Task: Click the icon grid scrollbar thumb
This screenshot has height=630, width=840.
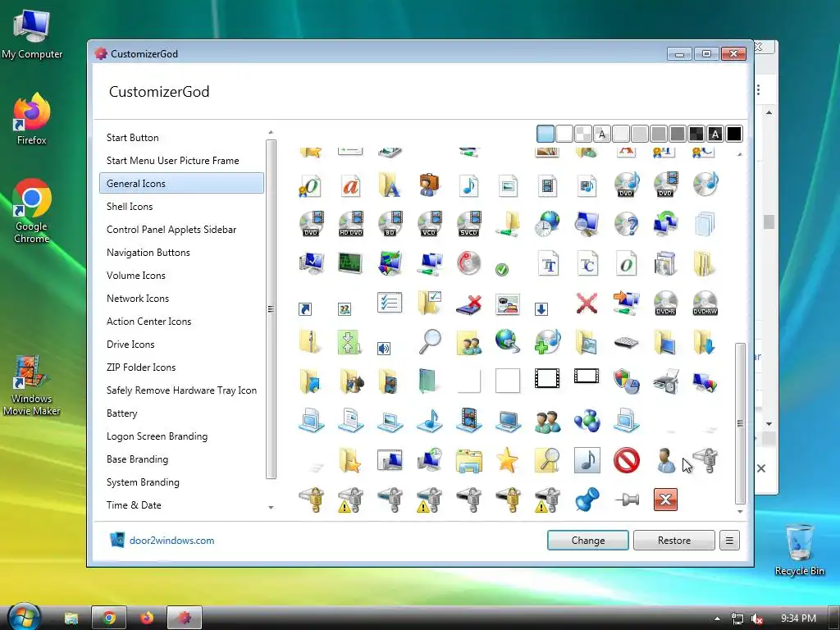Action: click(x=740, y=423)
